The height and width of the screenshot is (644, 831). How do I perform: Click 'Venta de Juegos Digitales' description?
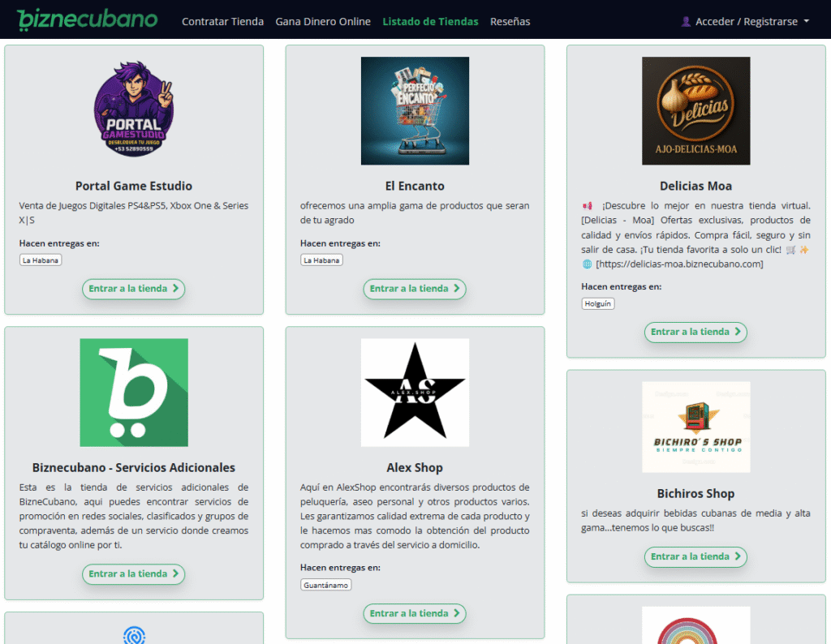coord(134,213)
